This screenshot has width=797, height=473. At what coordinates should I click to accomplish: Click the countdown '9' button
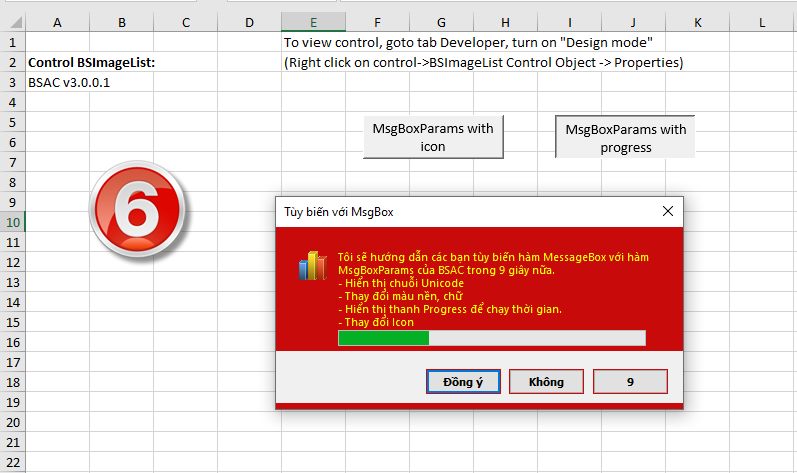(x=630, y=382)
